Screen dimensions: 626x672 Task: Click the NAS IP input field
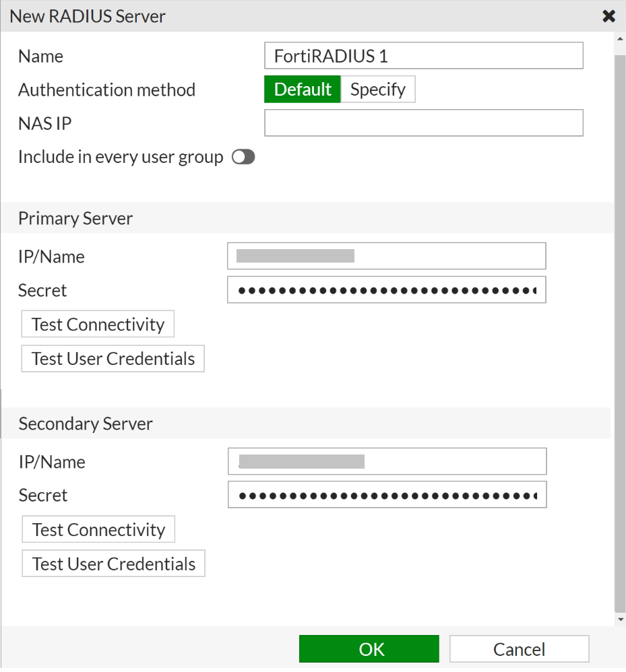click(423, 123)
